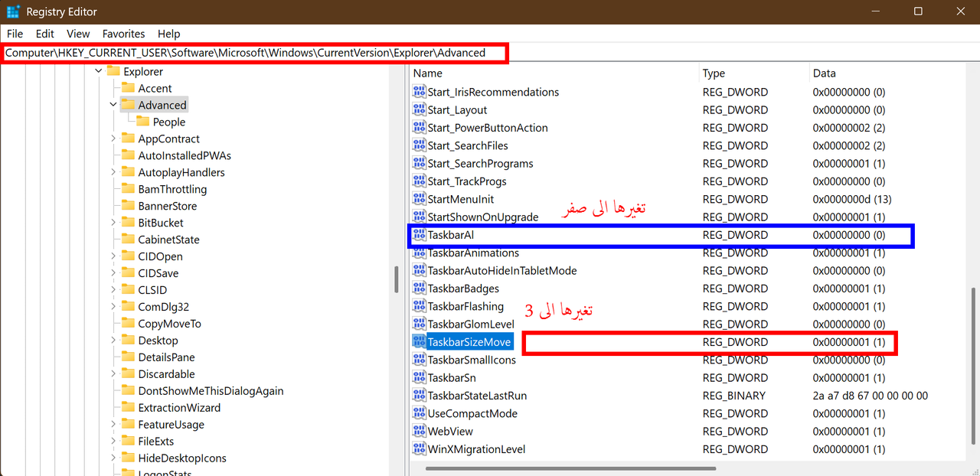This screenshot has height=476, width=980.
Task: Click the DWORD icon beside WebView
Action: (419, 431)
